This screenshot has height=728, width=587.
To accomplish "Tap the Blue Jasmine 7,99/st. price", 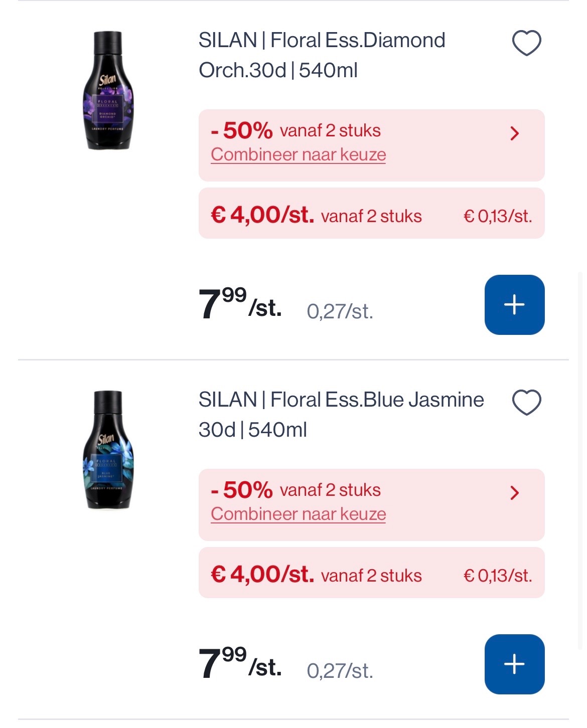I will pos(240,664).
